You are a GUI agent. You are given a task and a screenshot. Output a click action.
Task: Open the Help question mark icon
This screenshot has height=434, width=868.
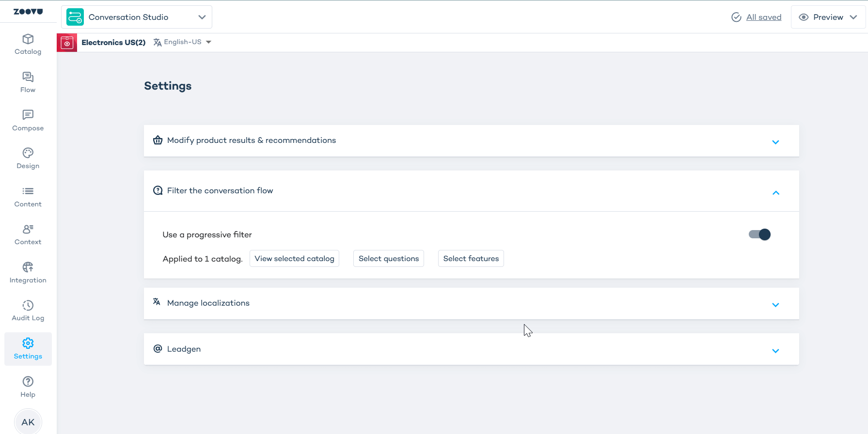[x=28, y=382]
